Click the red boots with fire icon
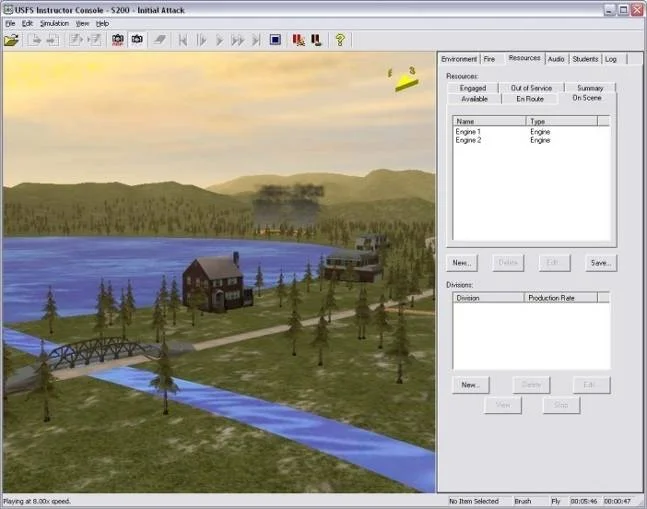The width and height of the screenshot is (647, 509). [298, 40]
